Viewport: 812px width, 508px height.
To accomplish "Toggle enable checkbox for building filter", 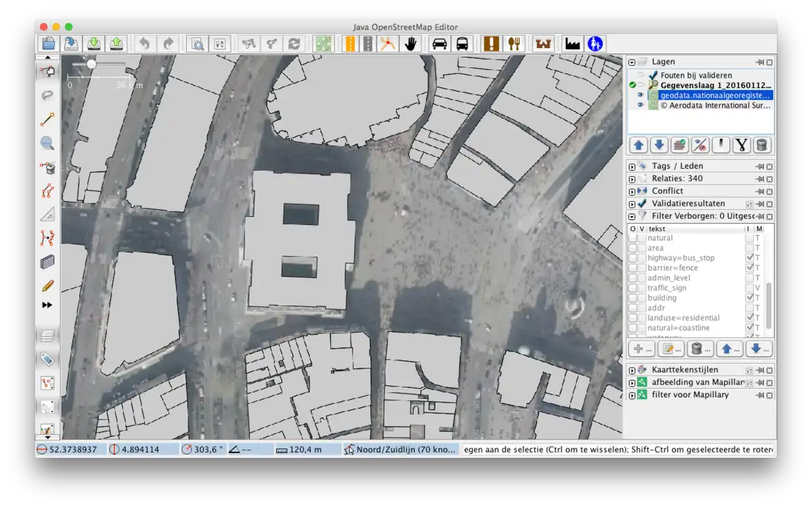I will pos(633,298).
